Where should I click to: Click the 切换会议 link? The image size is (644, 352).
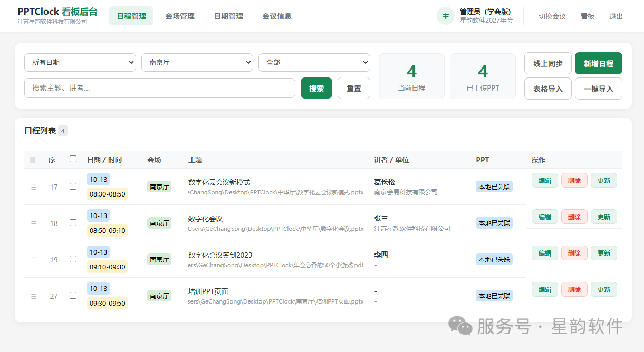click(552, 16)
